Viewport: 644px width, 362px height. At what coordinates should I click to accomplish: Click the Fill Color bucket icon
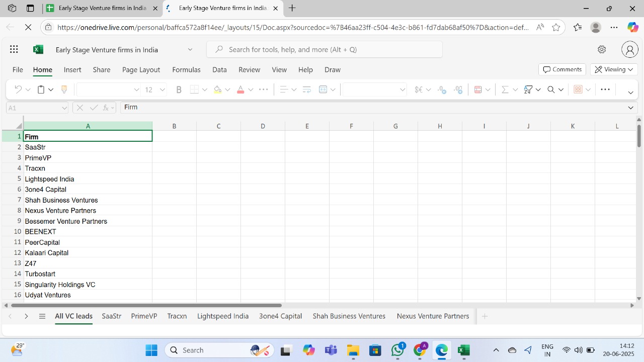click(217, 89)
